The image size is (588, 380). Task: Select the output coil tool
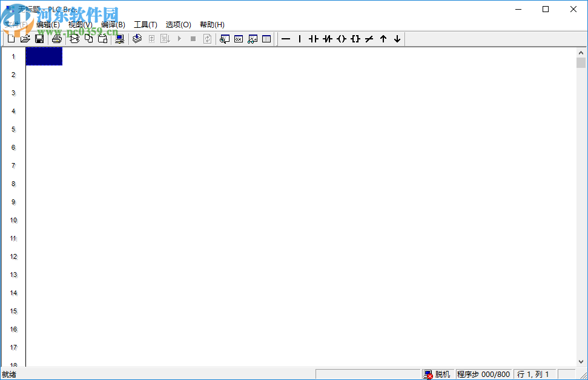point(342,39)
